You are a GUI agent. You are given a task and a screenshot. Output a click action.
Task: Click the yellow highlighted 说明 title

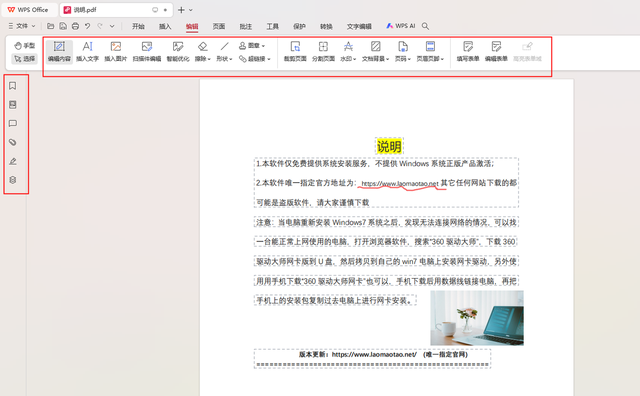[x=389, y=146]
